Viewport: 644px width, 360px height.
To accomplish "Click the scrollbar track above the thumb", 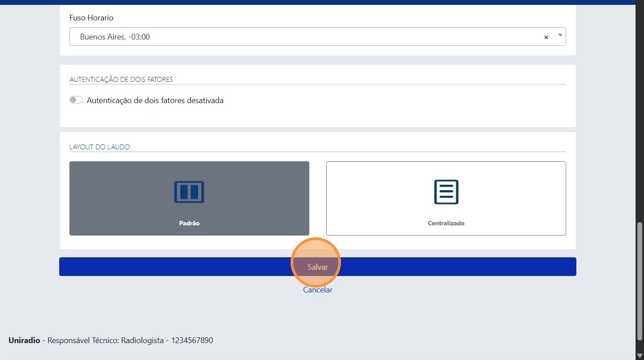I will pyautogui.click(x=640, y=111).
